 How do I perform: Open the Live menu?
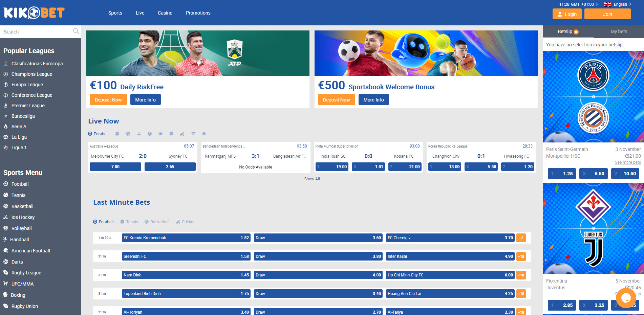point(140,13)
